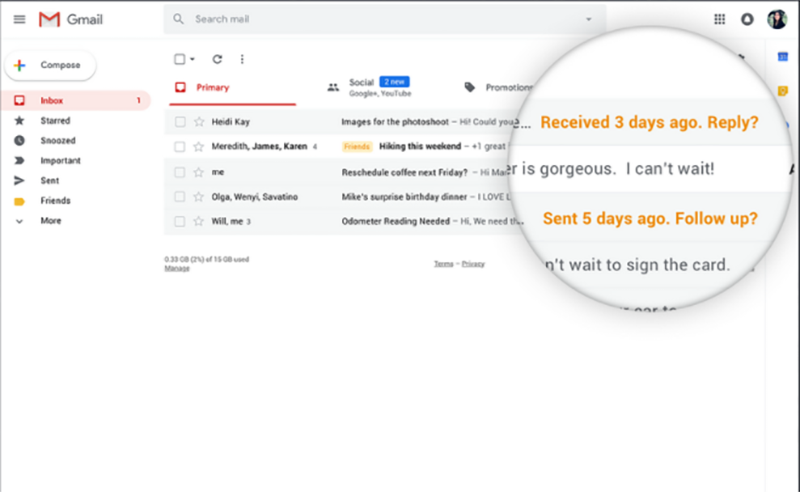The width and height of the screenshot is (800, 492).
Task: Star the Will, me email
Action: 199,221
